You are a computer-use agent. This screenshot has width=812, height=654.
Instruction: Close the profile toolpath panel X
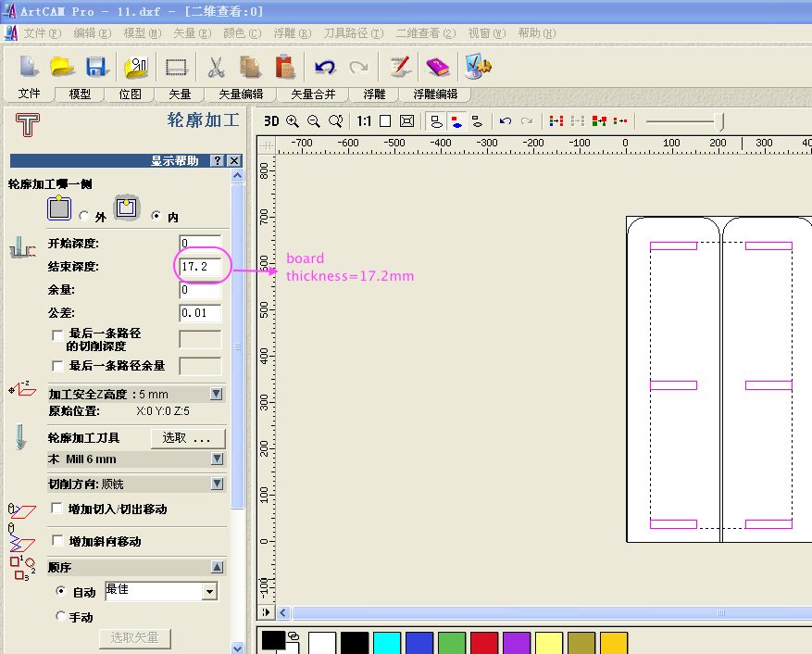pyautogui.click(x=234, y=160)
